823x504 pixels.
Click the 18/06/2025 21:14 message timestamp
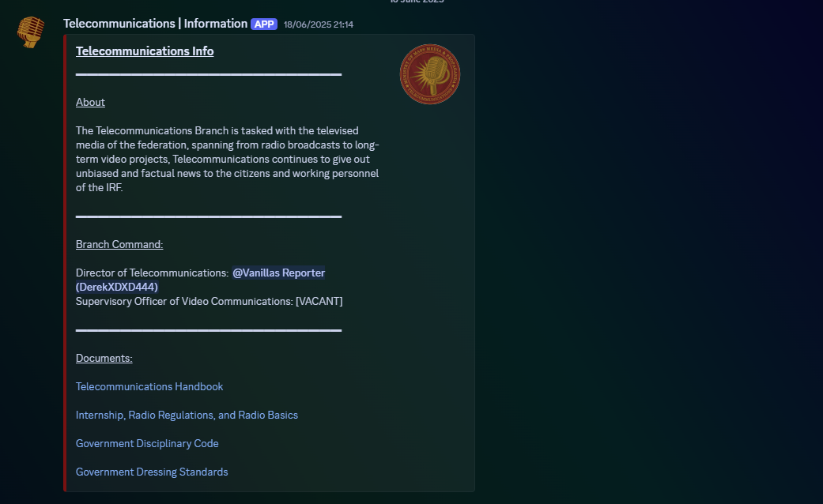tap(319, 24)
